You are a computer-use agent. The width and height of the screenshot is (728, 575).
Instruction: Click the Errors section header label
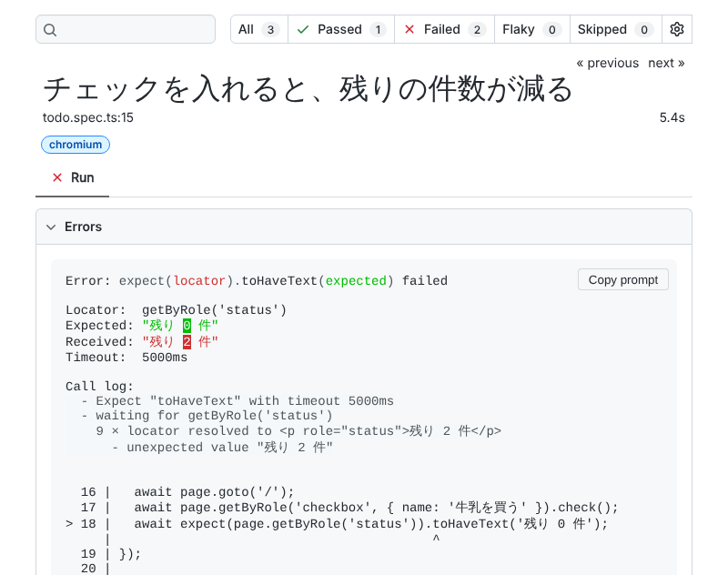click(83, 227)
